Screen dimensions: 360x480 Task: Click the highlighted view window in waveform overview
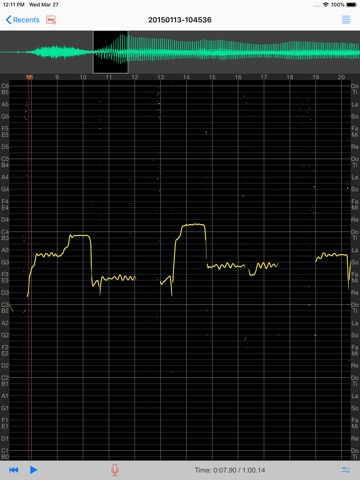click(x=111, y=52)
